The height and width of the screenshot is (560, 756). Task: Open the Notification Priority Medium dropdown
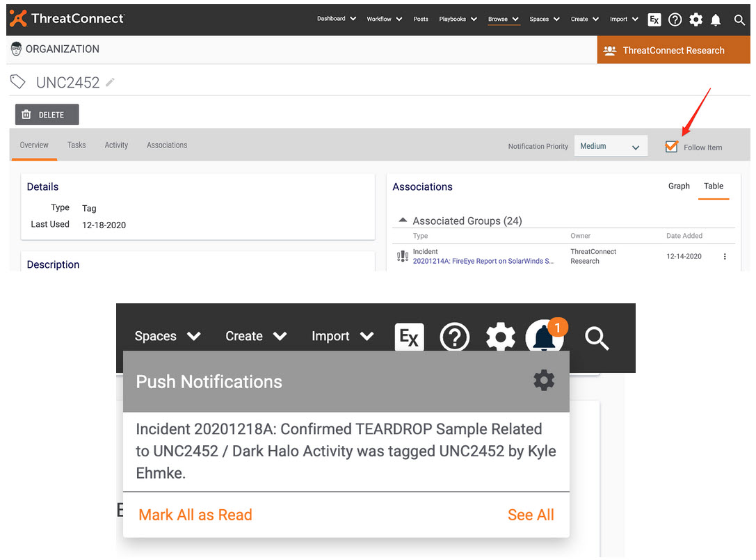click(609, 146)
